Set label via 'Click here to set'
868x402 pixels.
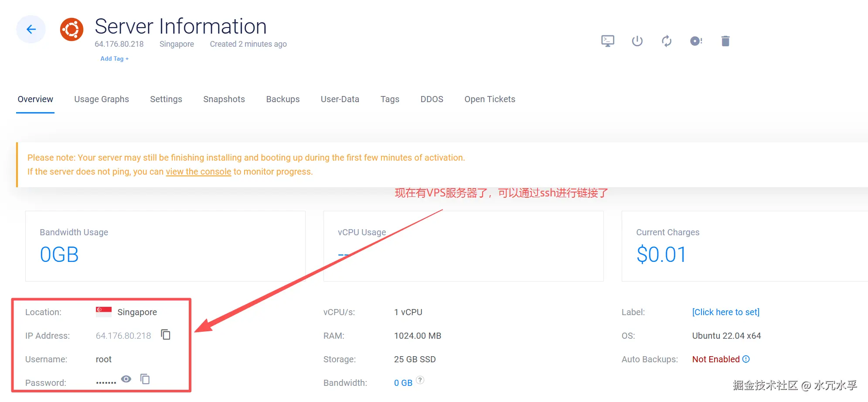pos(726,312)
